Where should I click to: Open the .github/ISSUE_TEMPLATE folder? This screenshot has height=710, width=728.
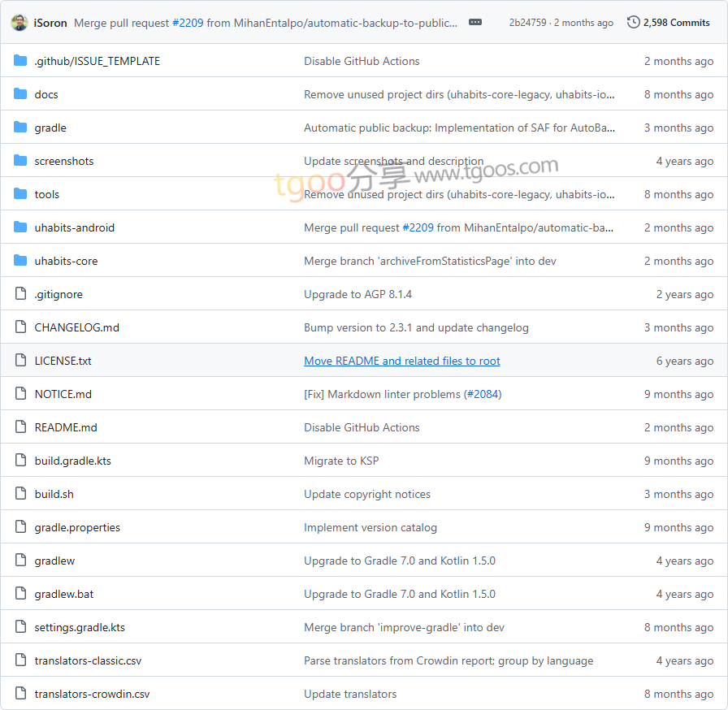click(97, 61)
